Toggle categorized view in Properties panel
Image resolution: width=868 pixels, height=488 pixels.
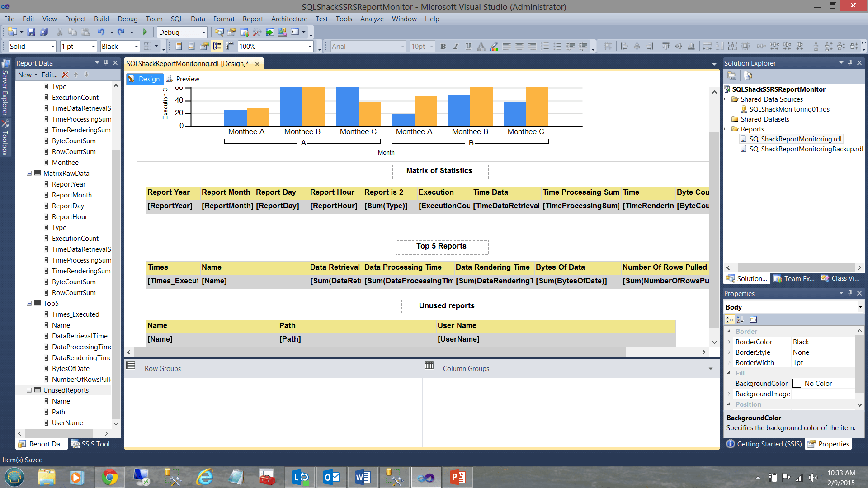pos(729,319)
